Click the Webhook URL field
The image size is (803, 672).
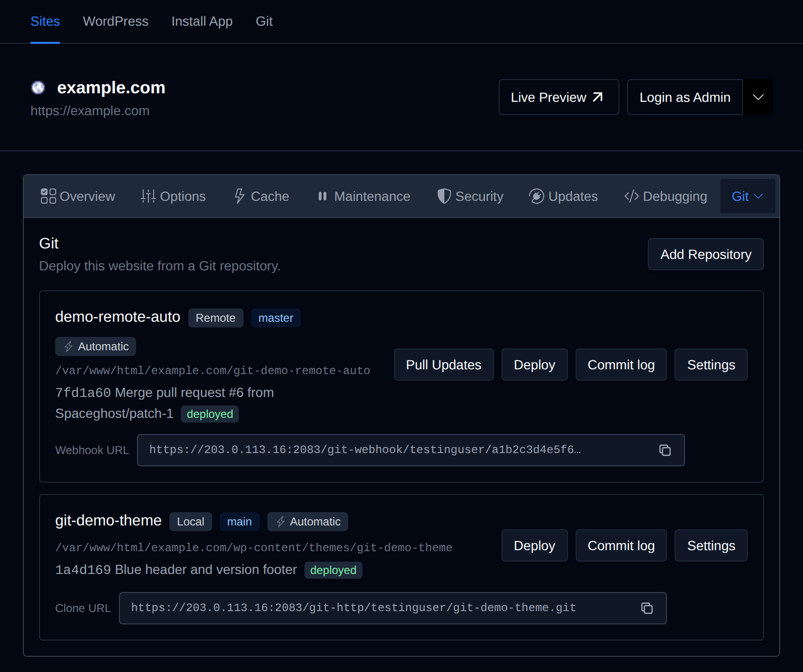(411, 450)
